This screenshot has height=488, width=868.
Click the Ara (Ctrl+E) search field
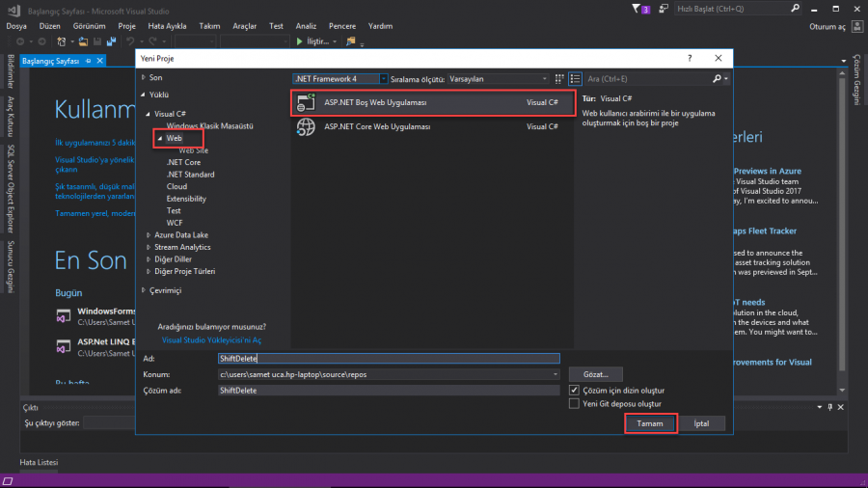pos(648,79)
